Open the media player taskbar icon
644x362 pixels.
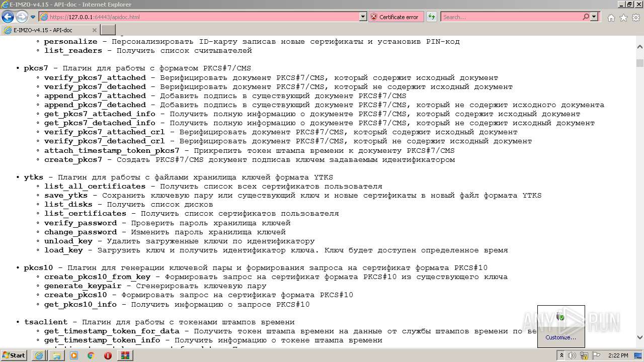pyautogui.click(x=74, y=355)
